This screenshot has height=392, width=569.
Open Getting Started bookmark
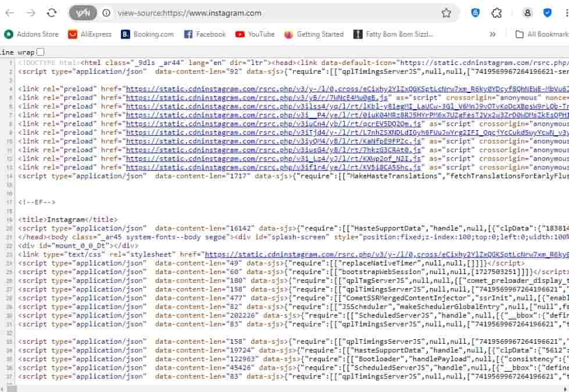click(x=314, y=34)
